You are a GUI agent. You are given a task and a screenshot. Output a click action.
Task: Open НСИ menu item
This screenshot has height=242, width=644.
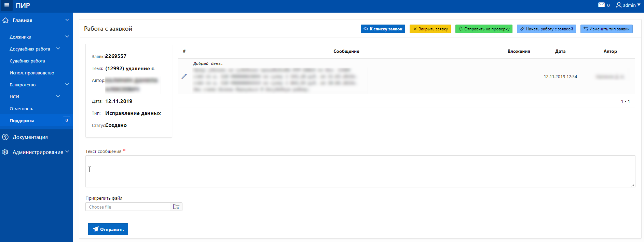tap(14, 97)
